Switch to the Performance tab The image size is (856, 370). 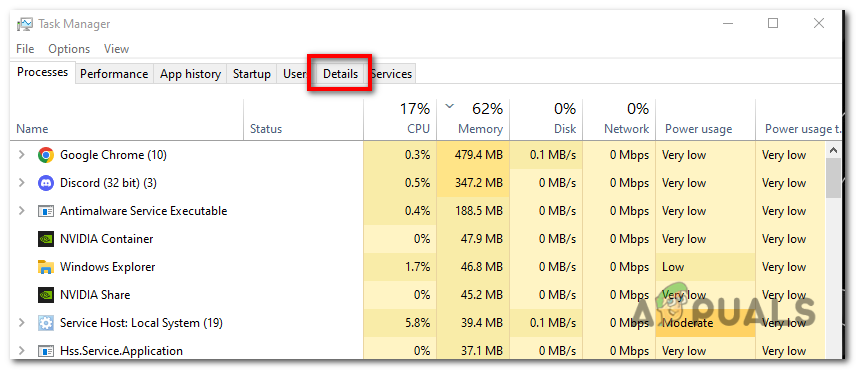coord(114,74)
